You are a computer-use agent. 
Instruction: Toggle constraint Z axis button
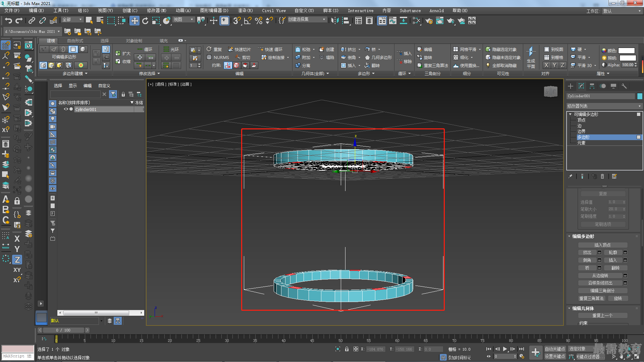17,259
